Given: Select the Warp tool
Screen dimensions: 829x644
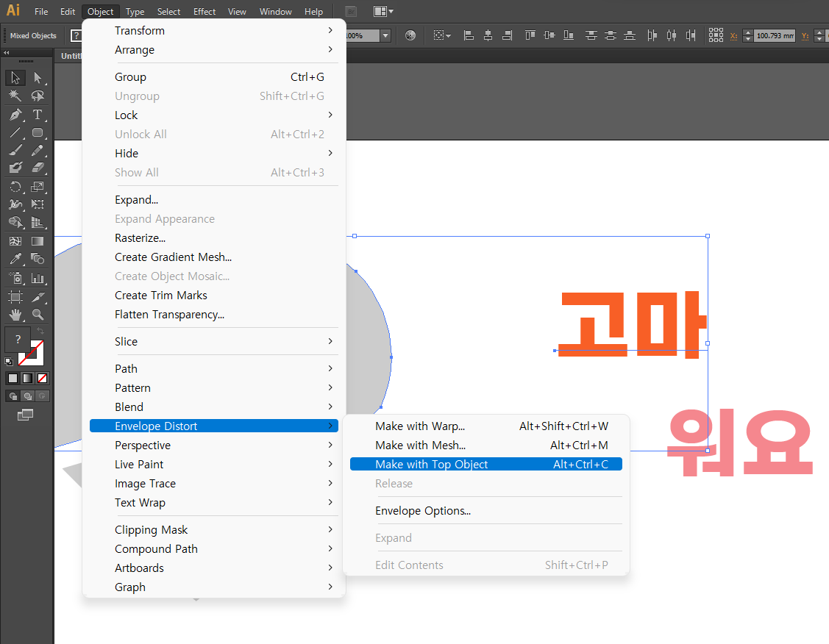Looking at the screenshot, I should click(15, 204).
